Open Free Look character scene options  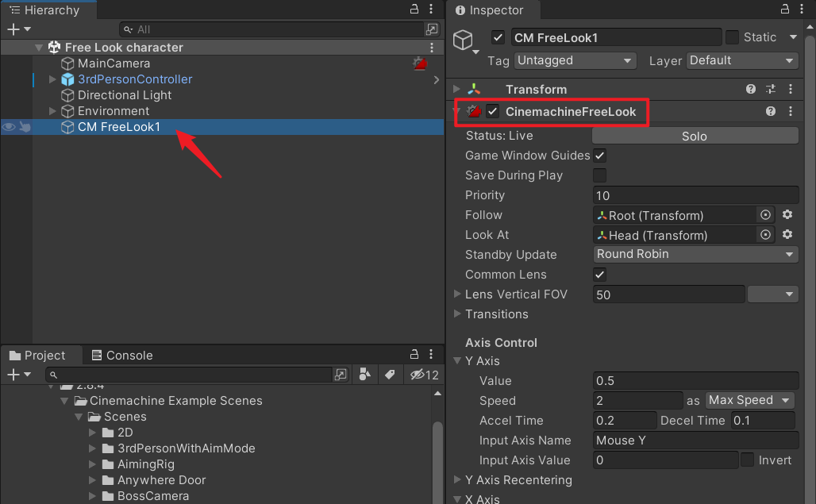point(432,48)
